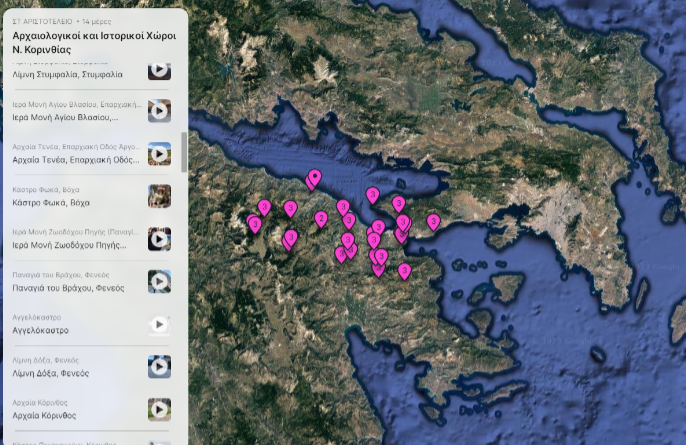Screen dimensions: 686x445
Task: Select the pink map pin with the dot marker
Action: [314, 178]
